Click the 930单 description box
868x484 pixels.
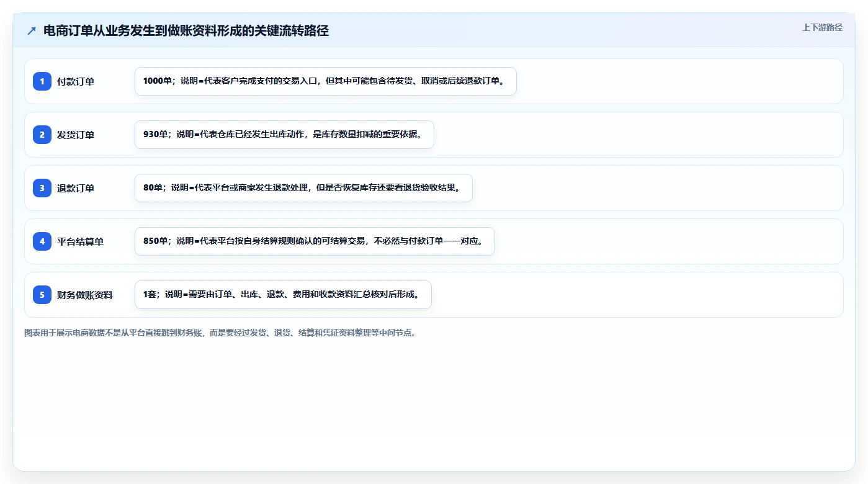click(284, 135)
